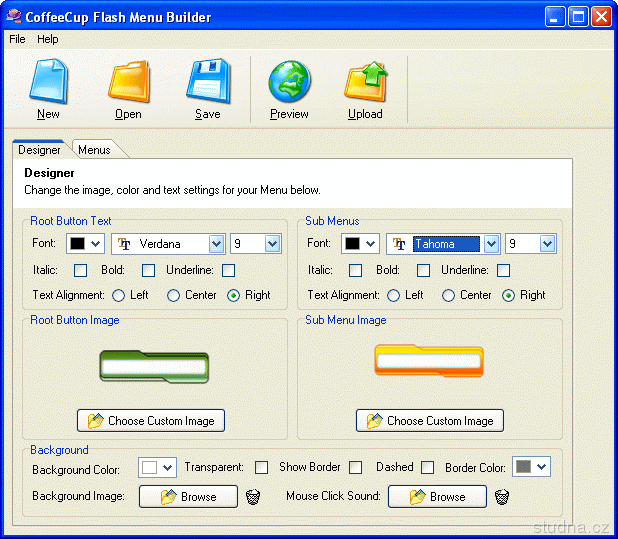Viewport: 618px width, 539px height.
Task: Click the Upload toolbar icon
Action: [365, 81]
